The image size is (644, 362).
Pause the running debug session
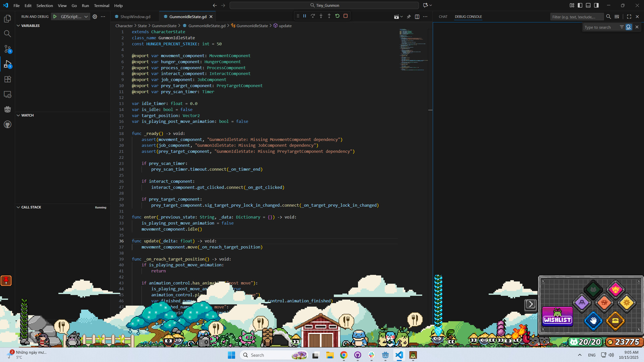pos(305,16)
